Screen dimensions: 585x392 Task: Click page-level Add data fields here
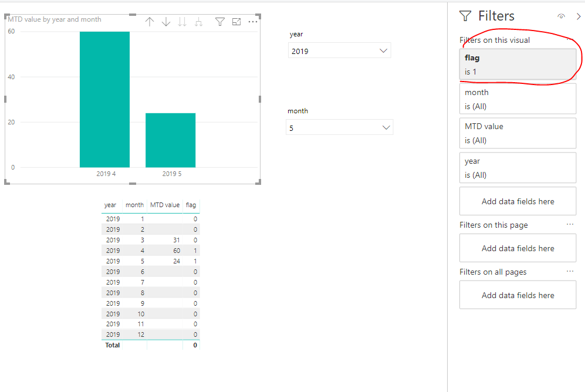point(518,248)
